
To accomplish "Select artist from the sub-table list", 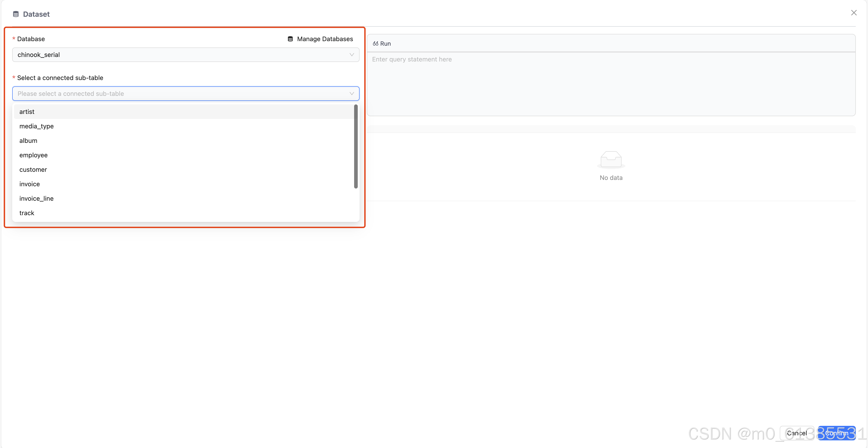I will [27, 112].
